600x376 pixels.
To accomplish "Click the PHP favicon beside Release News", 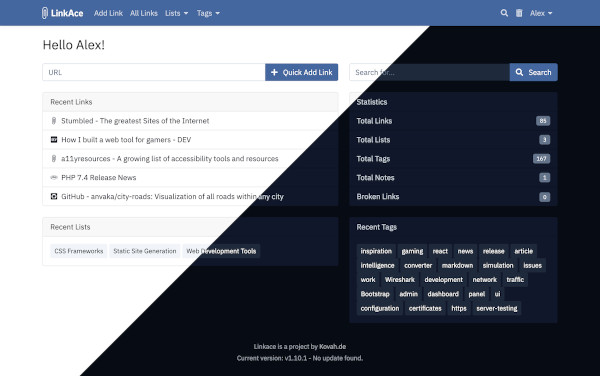I will point(54,177).
